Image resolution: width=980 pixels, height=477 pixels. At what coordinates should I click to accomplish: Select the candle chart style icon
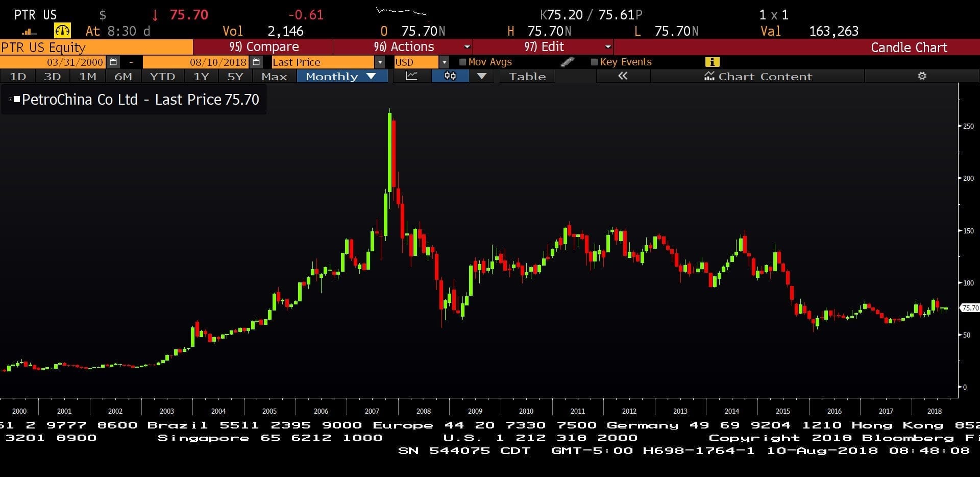point(450,76)
